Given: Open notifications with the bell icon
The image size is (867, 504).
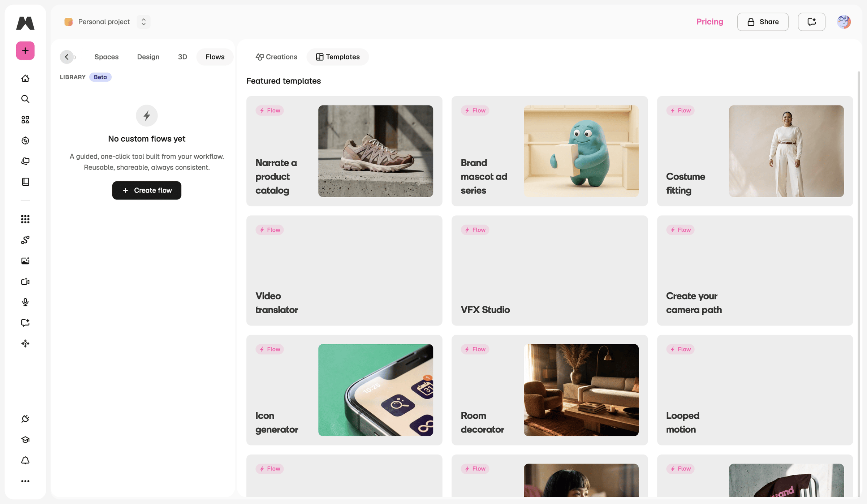Looking at the screenshot, I should click(25, 460).
